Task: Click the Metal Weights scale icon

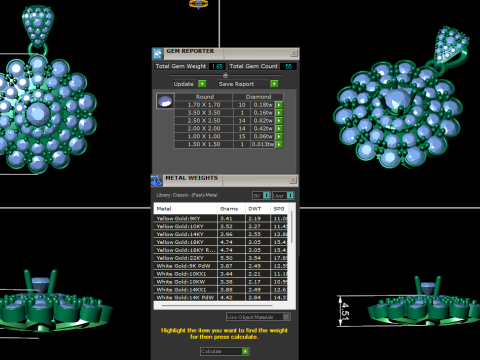Action: pyautogui.click(x=156, y=180)
